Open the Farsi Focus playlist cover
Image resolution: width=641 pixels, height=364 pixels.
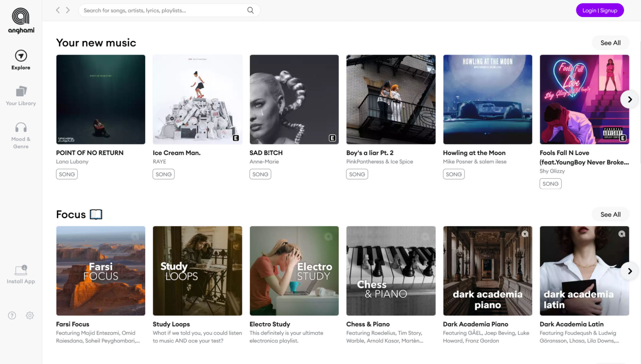[x=101, y=271]
